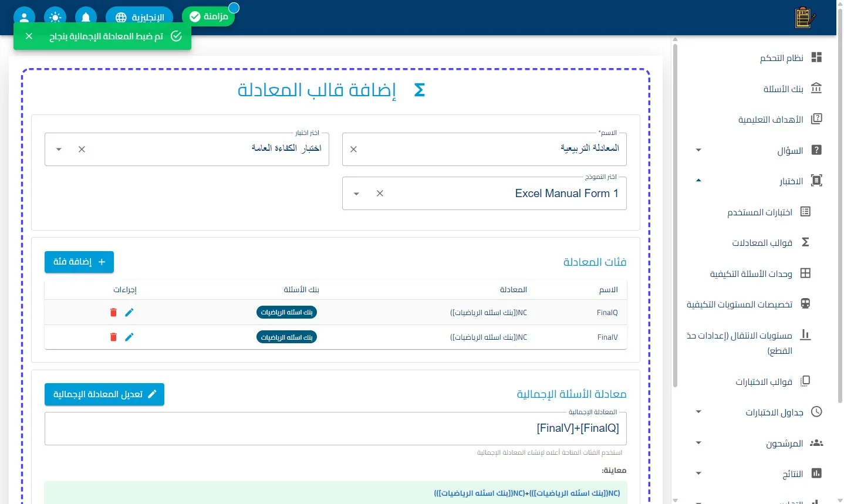Delete the FinalV category row
The image size is (844, 504).
tap(113, 337)
